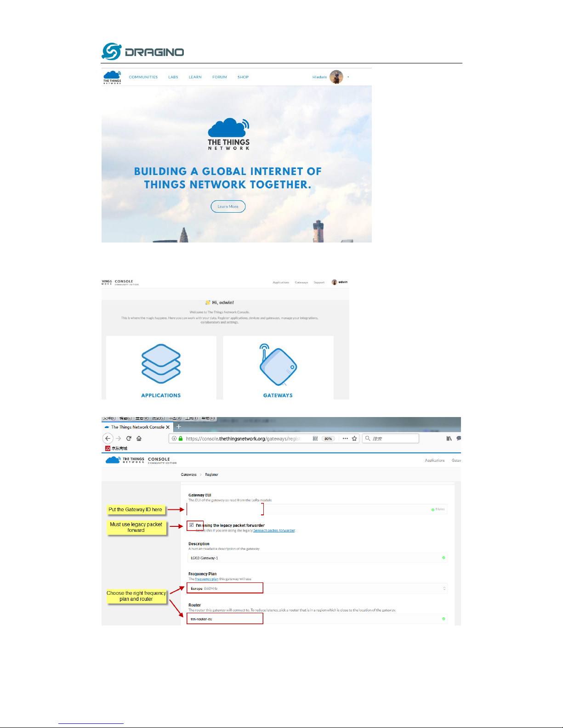The width and height of the screenshot is (563, 728).
Task: Open the APPLICATIONS card with stacked layers icon
Action: (161, 368)
